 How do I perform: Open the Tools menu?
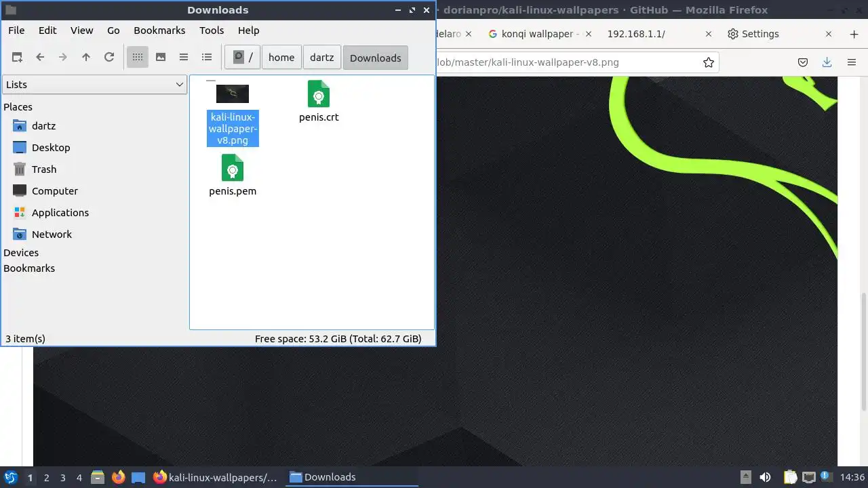pos(212,30)
